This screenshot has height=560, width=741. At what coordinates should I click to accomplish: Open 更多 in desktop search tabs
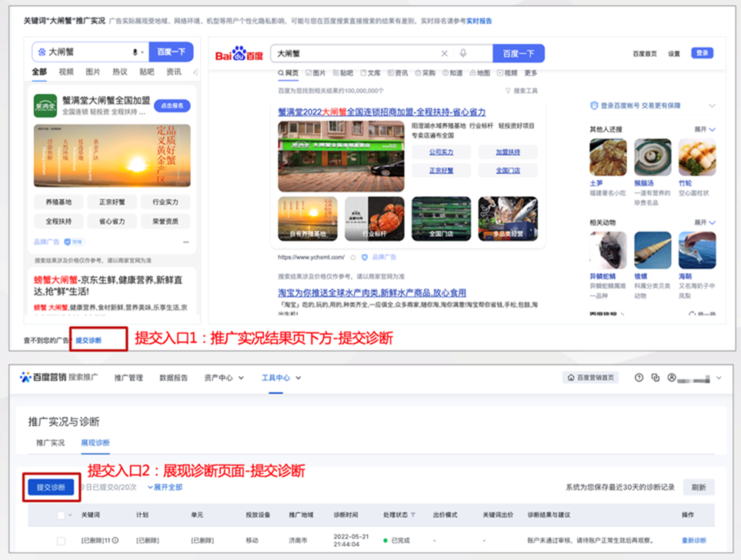[x=531, y=73]
